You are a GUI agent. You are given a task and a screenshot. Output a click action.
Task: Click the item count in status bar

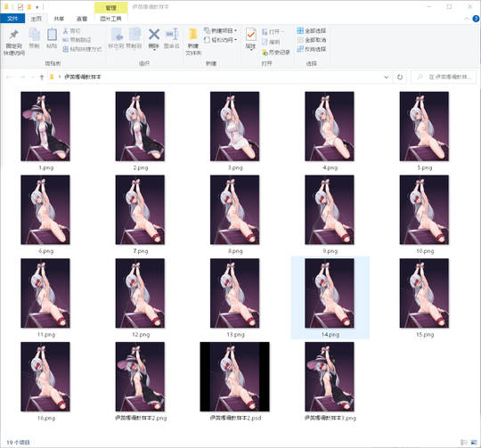pyautogui.click(x=18, y=442)
